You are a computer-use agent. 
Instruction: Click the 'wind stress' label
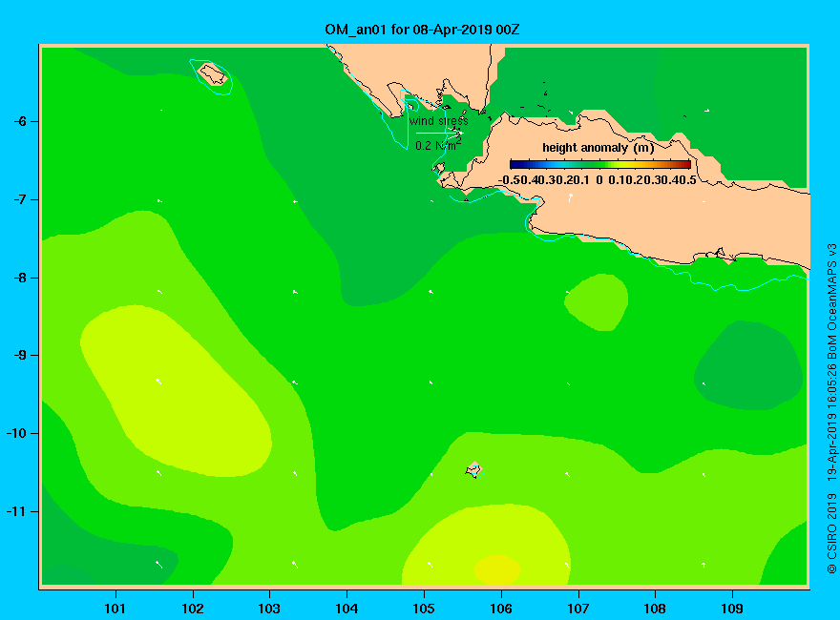point(439,121)
